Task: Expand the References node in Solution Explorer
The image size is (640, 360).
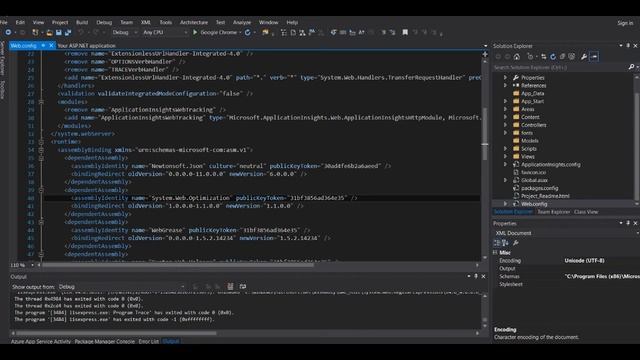Action: [x=505, y=85]
